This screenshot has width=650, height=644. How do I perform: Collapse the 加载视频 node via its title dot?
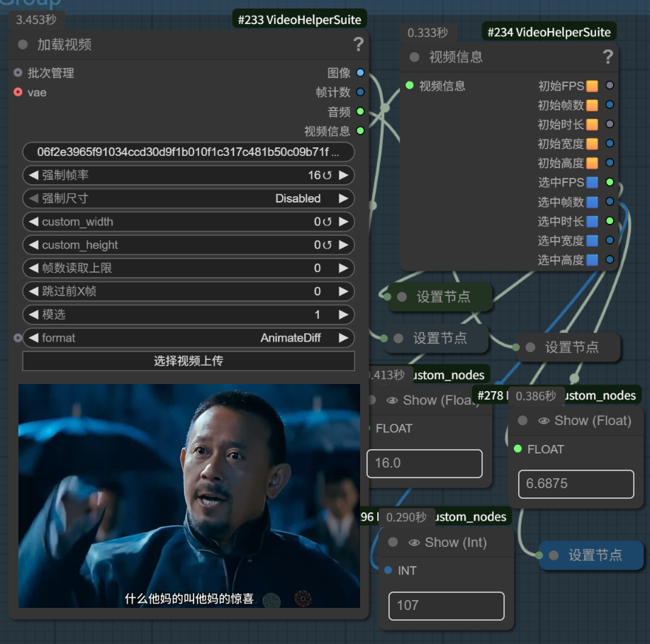[x=23, y=45]
